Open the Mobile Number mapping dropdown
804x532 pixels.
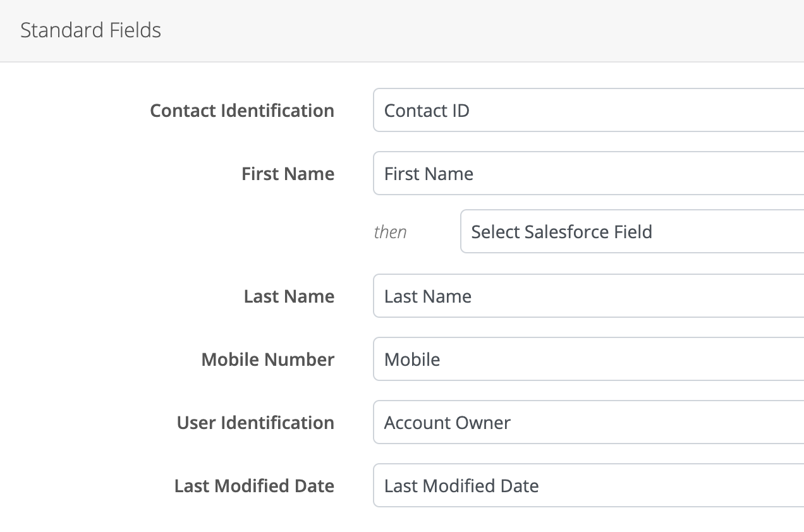pos(588,360)
